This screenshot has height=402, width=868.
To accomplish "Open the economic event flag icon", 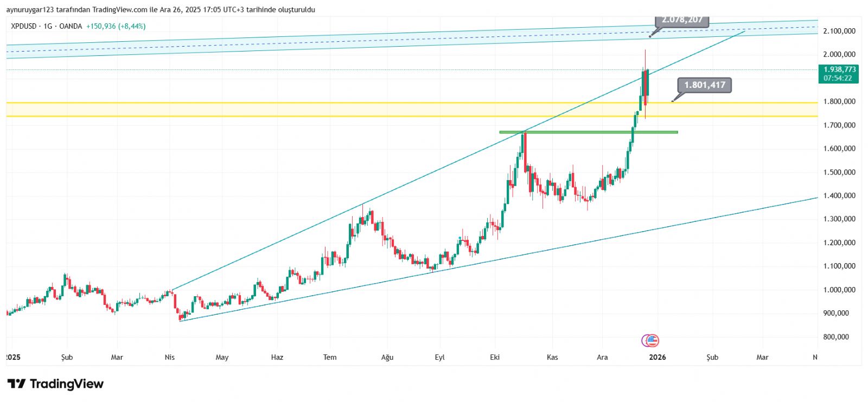I will coord(652,341).
